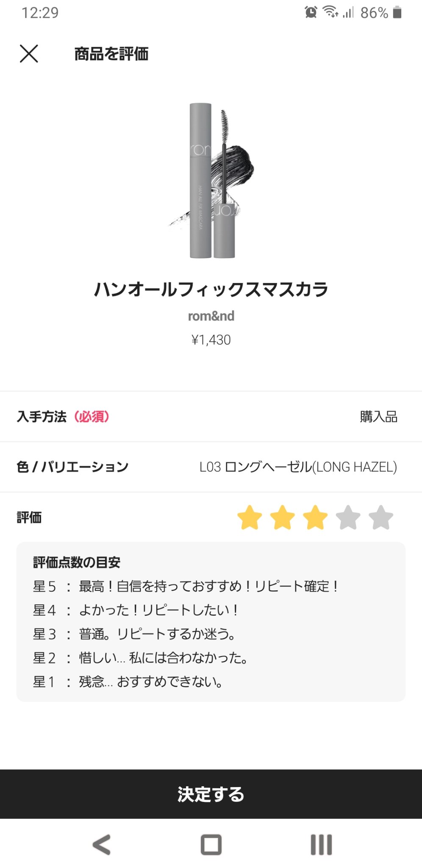Tap the rom&nd brand name
The height and width of the screenshot is (868, 422).
point(211,316)
